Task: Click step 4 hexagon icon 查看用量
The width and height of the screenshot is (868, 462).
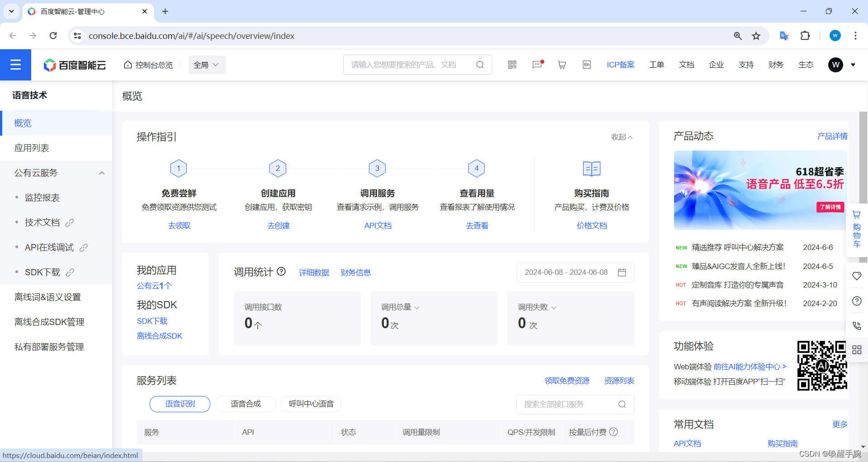Action: (476, 168)
